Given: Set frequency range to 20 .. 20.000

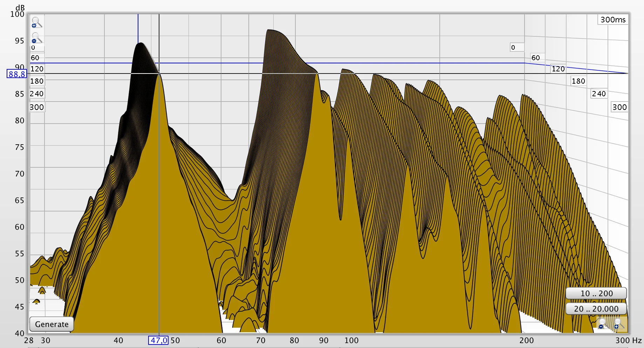Looking at the screenshot, I should coord(596,309).
